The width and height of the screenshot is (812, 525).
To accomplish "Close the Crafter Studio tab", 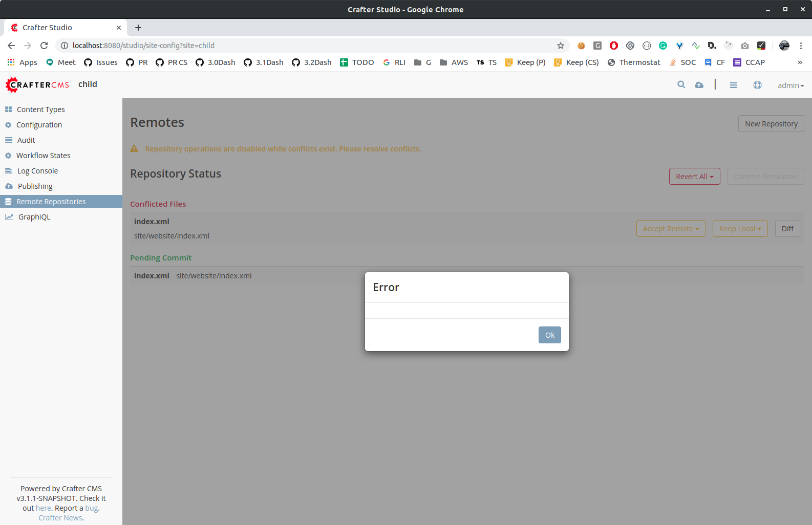I will (118, 28).
